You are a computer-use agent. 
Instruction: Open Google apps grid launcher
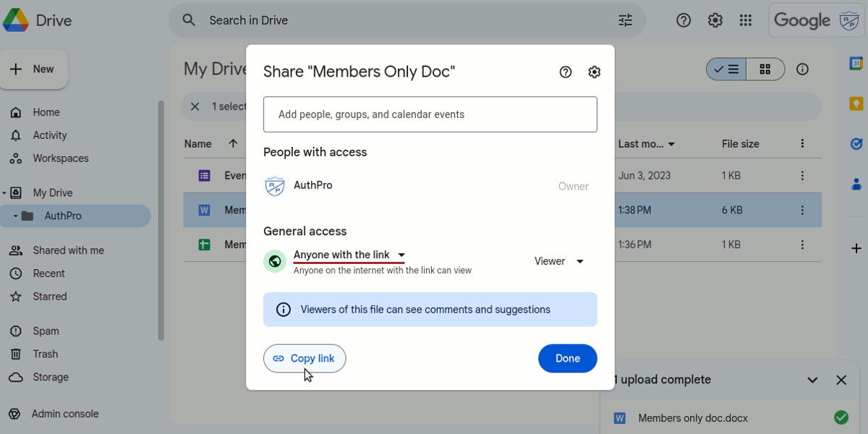point(746,20)
